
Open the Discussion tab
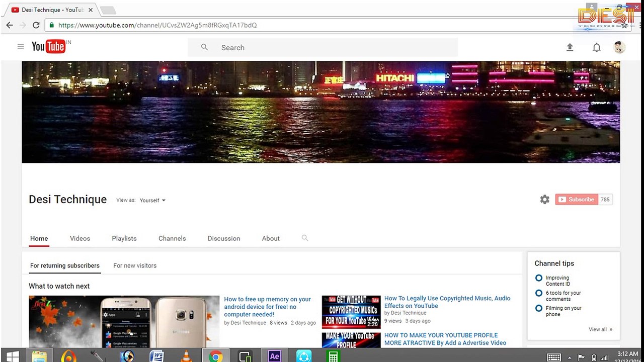click(224, 238)
